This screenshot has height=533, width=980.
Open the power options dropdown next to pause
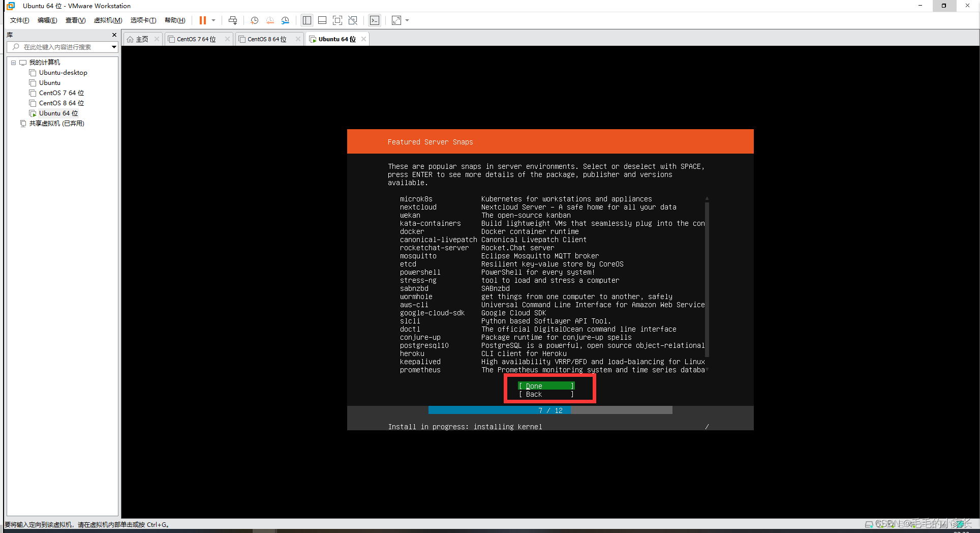click(x=213, y=20)
